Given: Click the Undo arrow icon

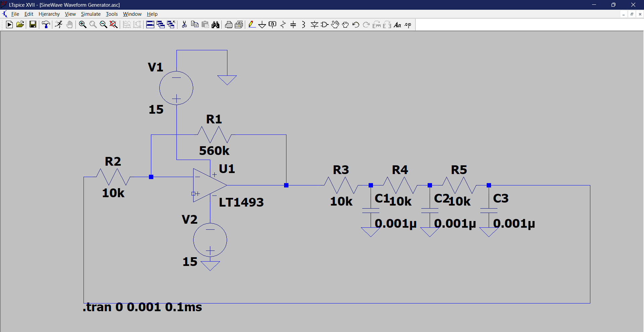Looking at the screenshot, I should pyautogui.click(x=356, y=24).
